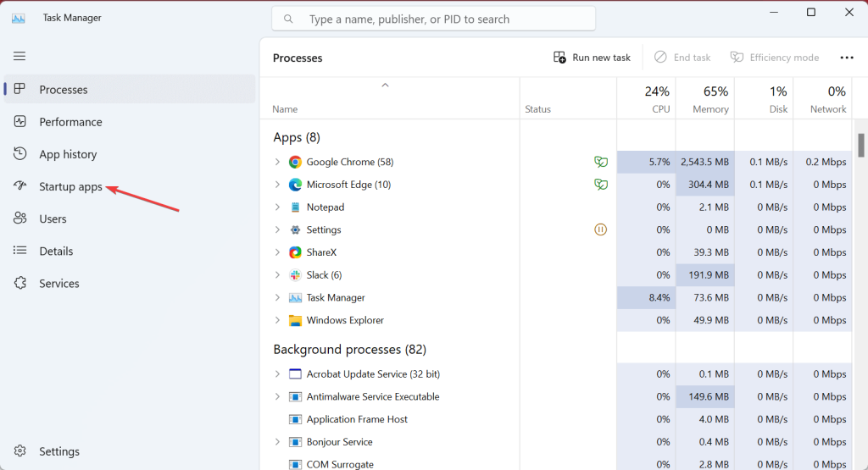
Task: Open the three-dot more options menu
Action: [x=846, y=58]
